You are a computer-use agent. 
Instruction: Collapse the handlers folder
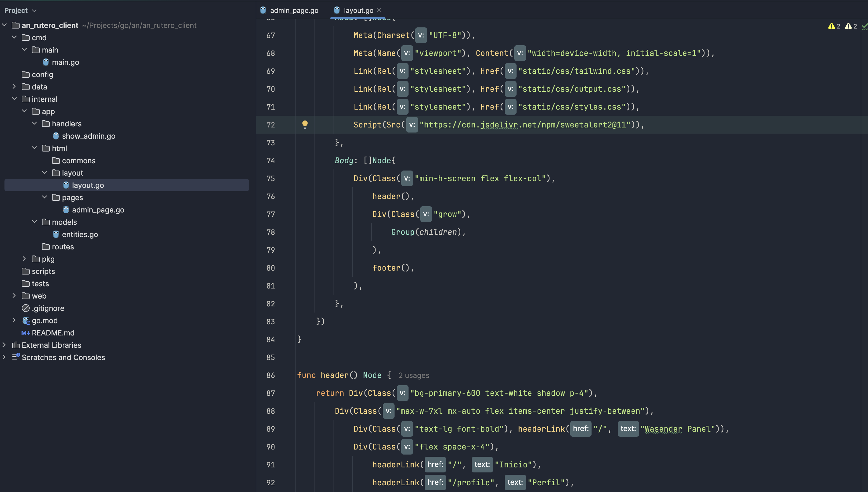coord(34,123)
